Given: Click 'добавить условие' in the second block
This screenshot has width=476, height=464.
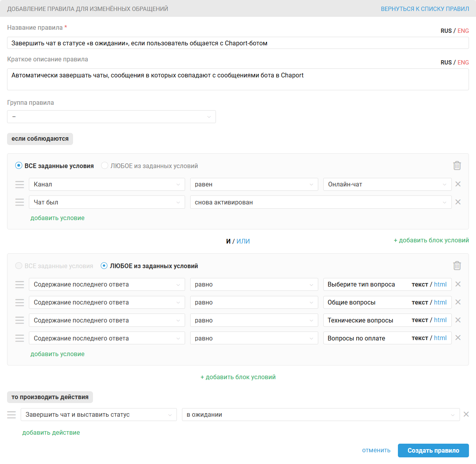Looking at the screenshot, I should pos(57,354).
